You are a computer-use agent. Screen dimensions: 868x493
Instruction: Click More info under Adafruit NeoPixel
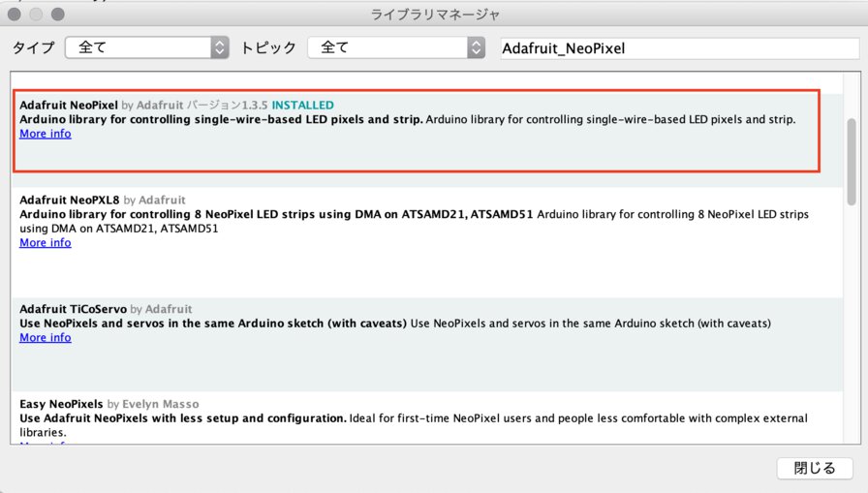click(x=46, y=134)
